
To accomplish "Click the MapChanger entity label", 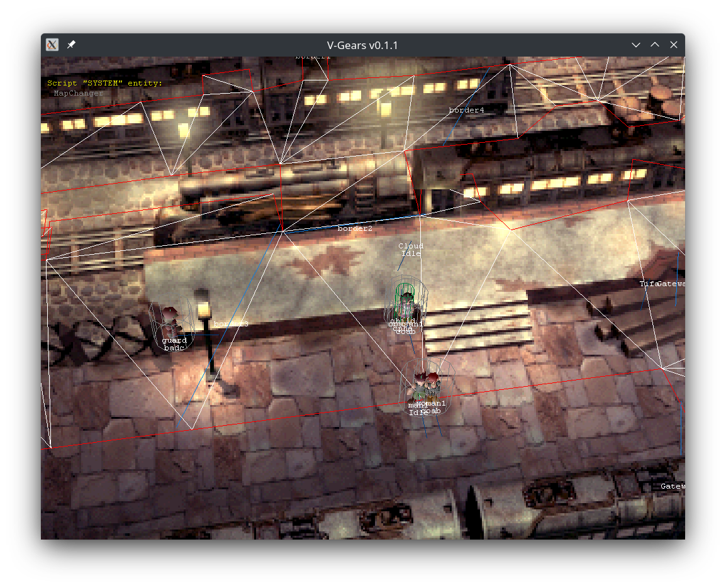I will coord(78,93).
